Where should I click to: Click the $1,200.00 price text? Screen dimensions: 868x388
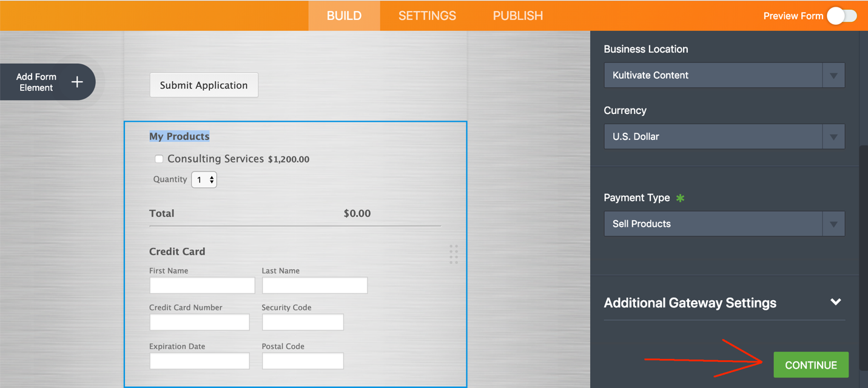[289, 159]
